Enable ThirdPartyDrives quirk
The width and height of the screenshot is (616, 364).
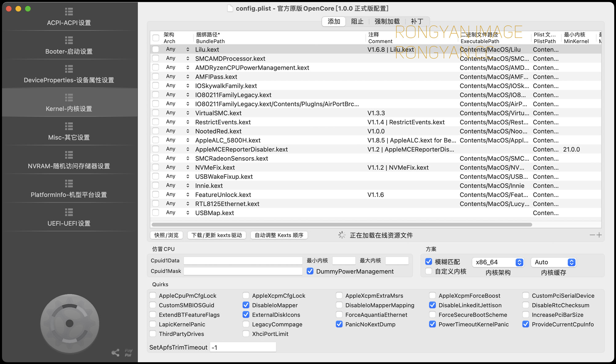tap(153, 334)
